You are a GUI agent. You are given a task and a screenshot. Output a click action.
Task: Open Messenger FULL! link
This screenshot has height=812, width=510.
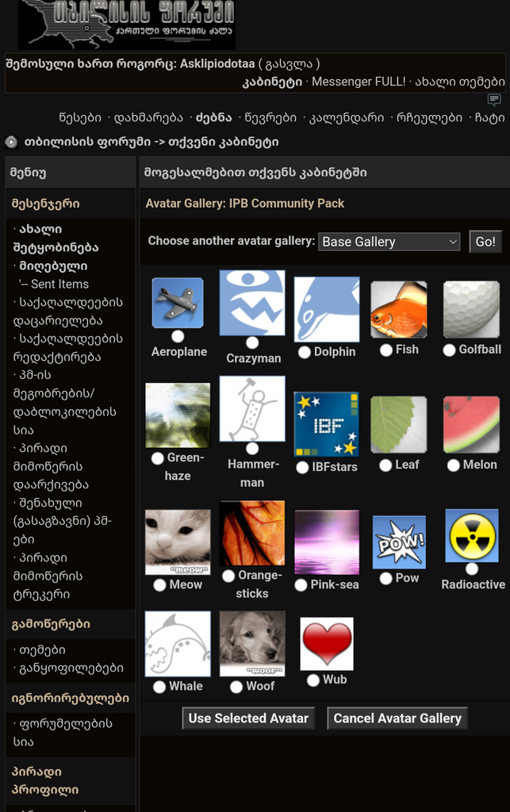pos(359,82)
